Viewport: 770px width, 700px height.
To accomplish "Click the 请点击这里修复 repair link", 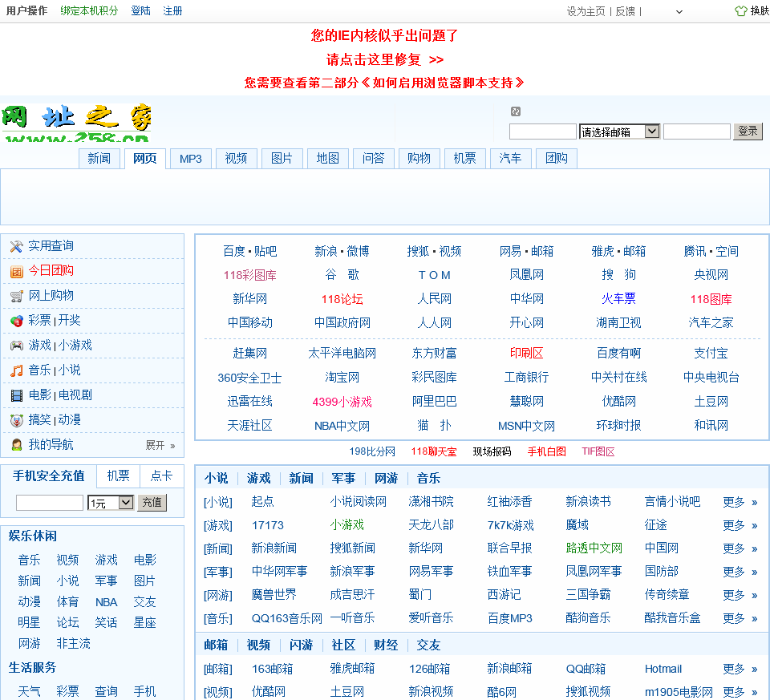I will tap(385, 59).
